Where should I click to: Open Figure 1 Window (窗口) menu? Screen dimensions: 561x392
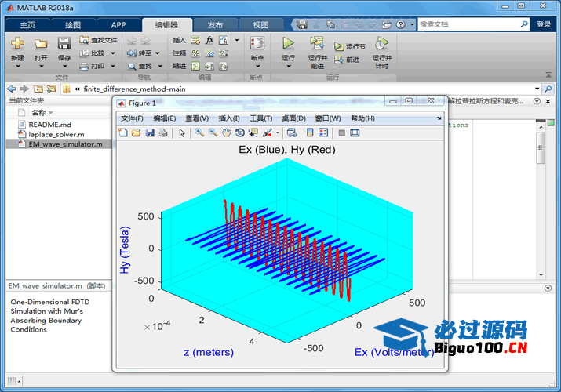(328, 118)
